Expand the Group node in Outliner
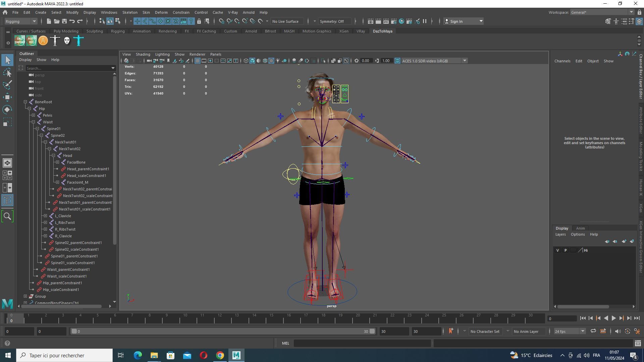Screen dimensions: 644x362 (25, 296)
